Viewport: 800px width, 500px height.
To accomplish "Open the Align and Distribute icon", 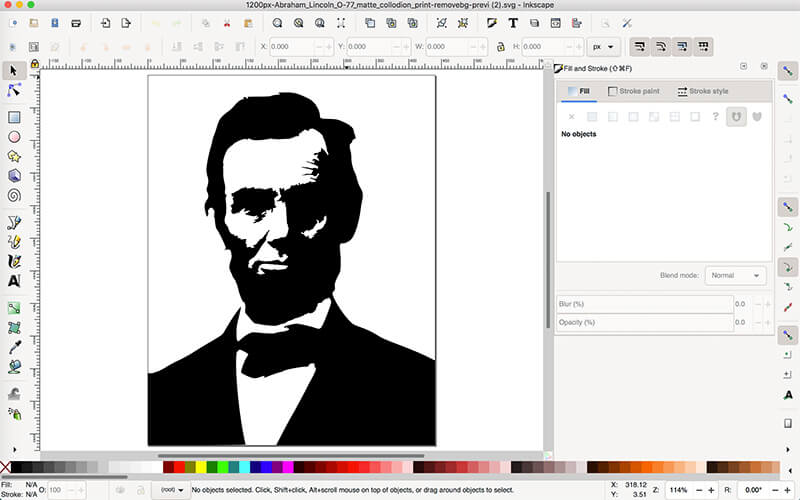I will coord(577,23).
